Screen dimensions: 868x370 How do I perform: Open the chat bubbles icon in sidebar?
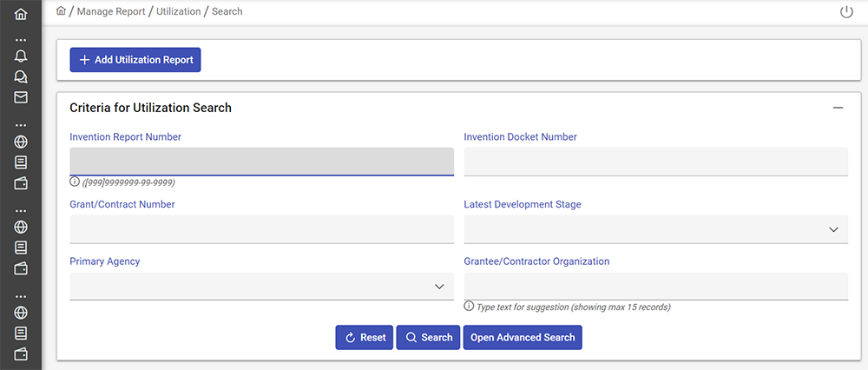pyautogui.click(x=21, y=76)
